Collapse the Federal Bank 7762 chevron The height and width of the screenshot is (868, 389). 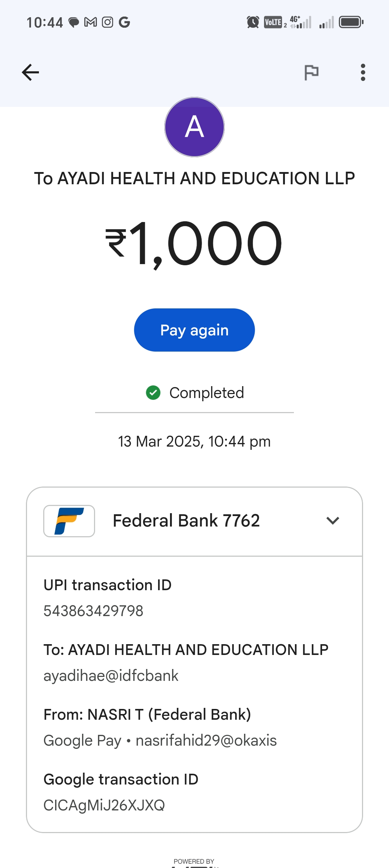(332, 520)
